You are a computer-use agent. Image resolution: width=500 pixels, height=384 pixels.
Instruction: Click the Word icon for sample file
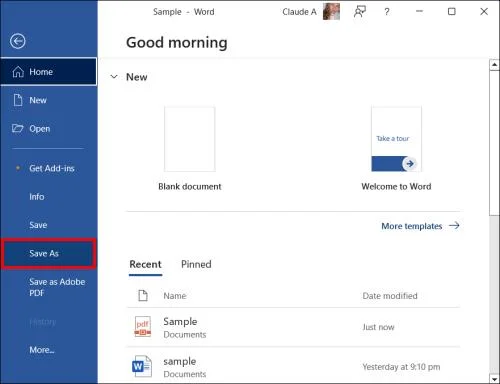pos(142,366)
